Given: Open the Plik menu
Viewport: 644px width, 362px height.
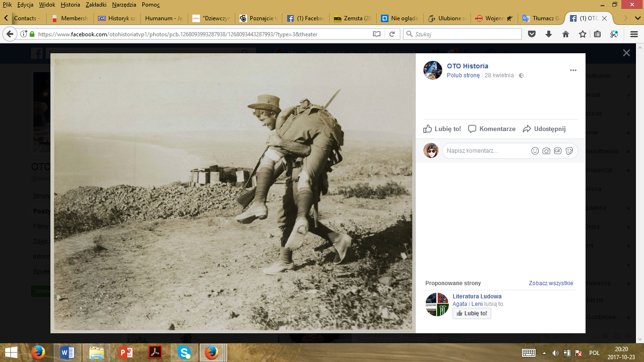Looking at the screenshot, I should (x=7, y=5).
